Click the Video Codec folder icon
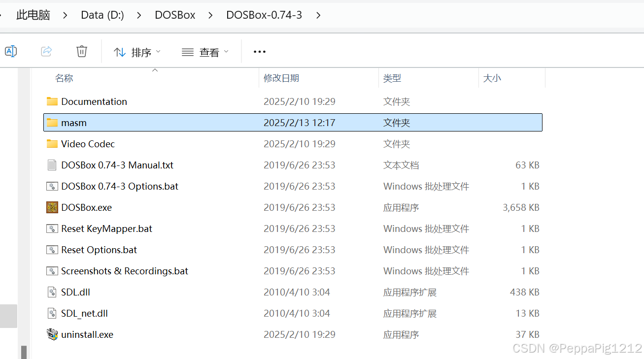 click(52, 144)
